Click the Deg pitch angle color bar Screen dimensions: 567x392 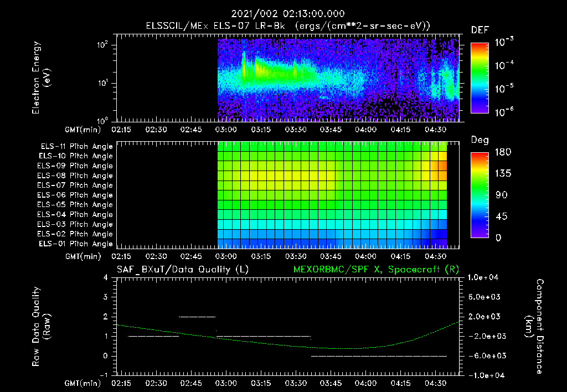[480, 195]
